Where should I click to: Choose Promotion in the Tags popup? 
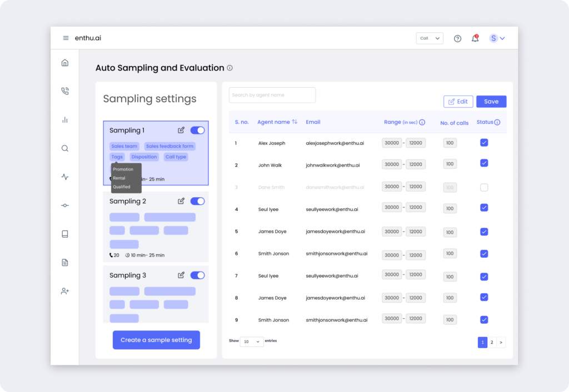123,169
